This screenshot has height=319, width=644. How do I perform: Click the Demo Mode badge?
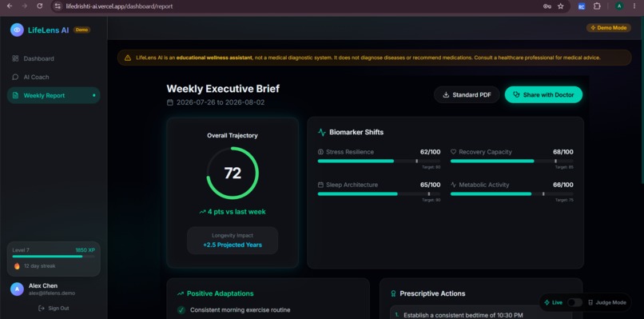coord(608,27)
